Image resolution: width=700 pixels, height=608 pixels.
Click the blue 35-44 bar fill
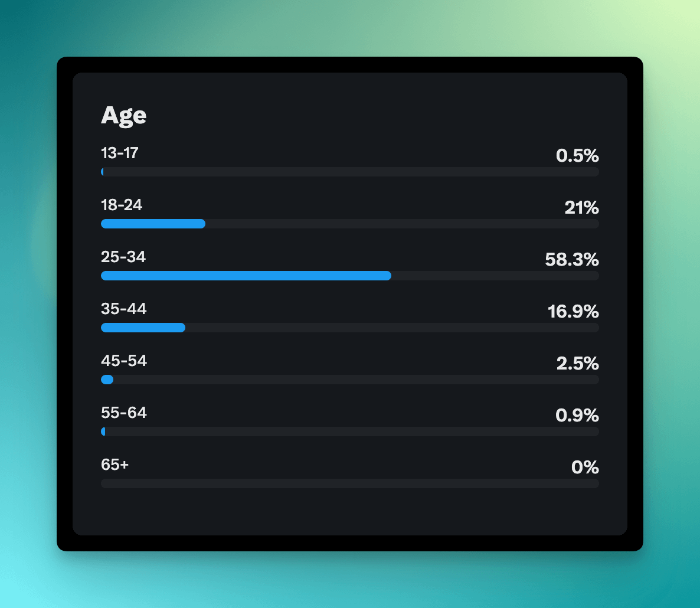143,328
